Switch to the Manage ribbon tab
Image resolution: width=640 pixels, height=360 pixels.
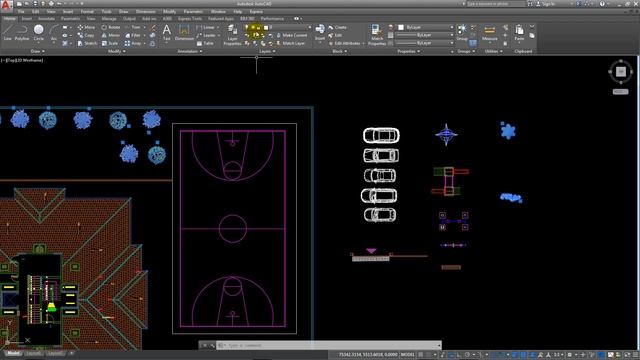(x=109, y=19)
